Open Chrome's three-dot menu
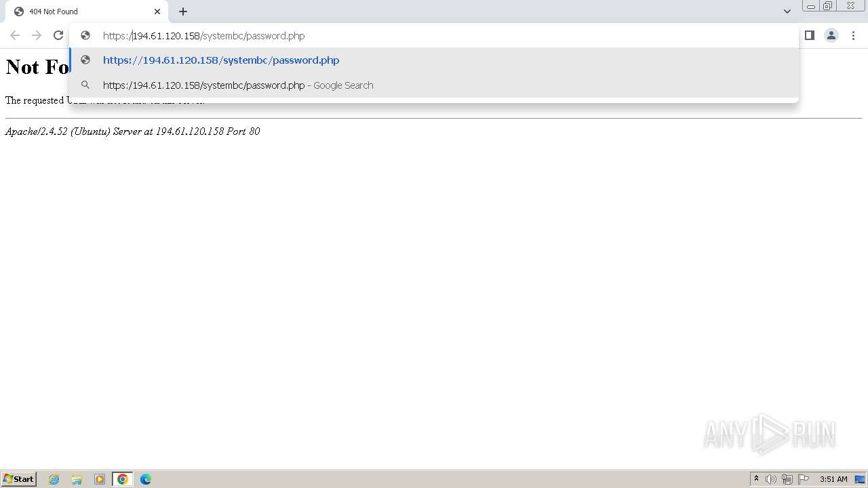 853,35
